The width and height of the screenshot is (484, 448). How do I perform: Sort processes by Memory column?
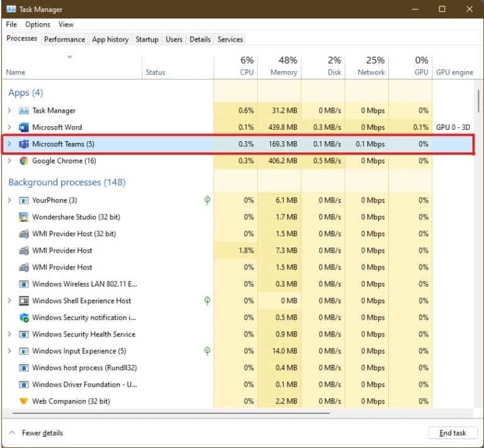[x=280, y=66]
